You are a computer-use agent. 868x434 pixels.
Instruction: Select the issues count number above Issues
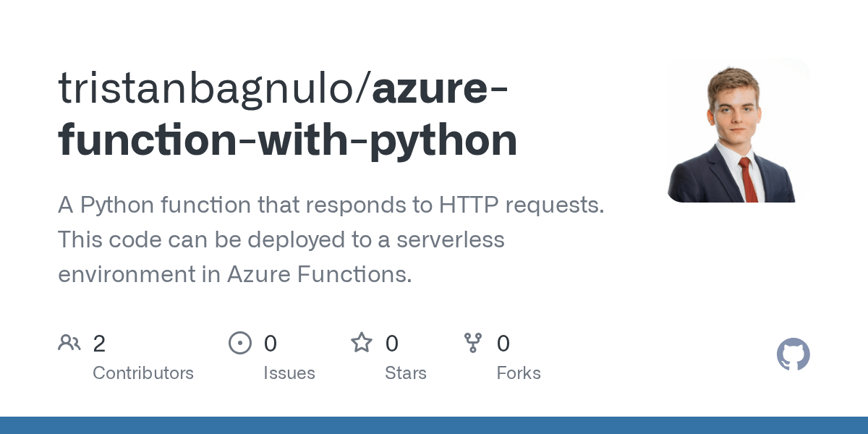(270, 344)
